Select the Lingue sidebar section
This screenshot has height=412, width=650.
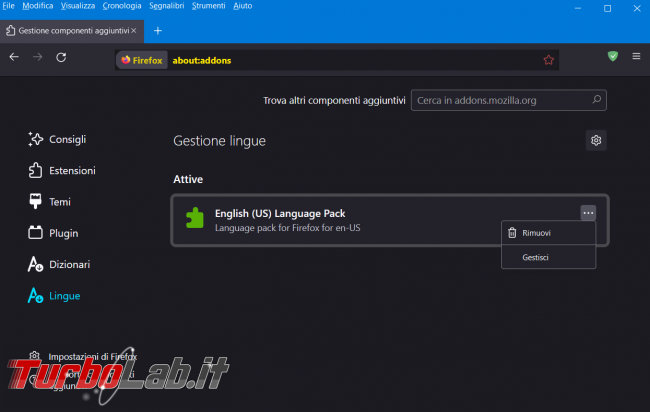[54, 296]
